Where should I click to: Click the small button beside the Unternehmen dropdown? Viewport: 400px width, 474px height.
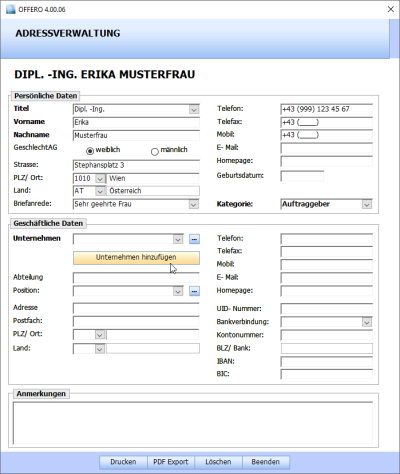click(194, 239)
